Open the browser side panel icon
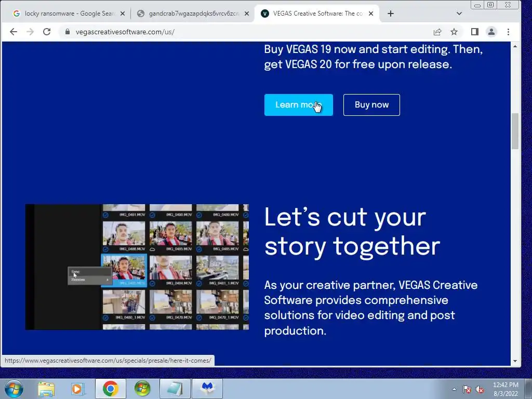The width and height of the screenshot is (532, 399). coord(475,32)
